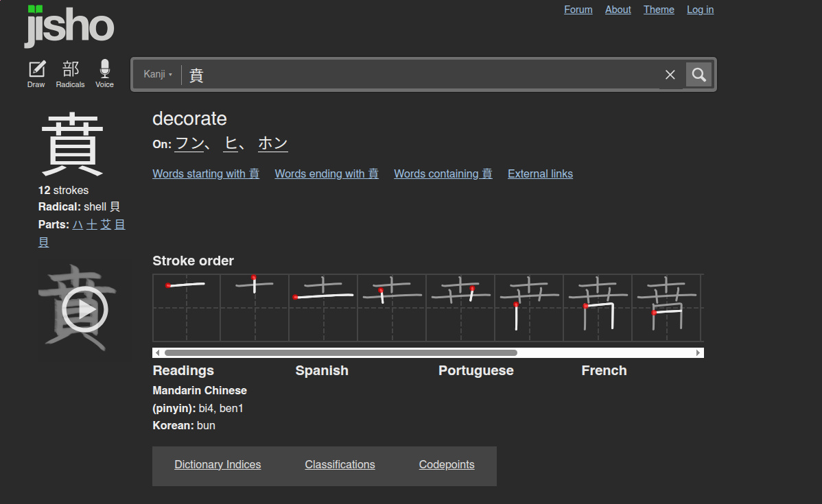Select the 艾 part link
The width and height of the screenshot is (822, 504).
(106, 225)
